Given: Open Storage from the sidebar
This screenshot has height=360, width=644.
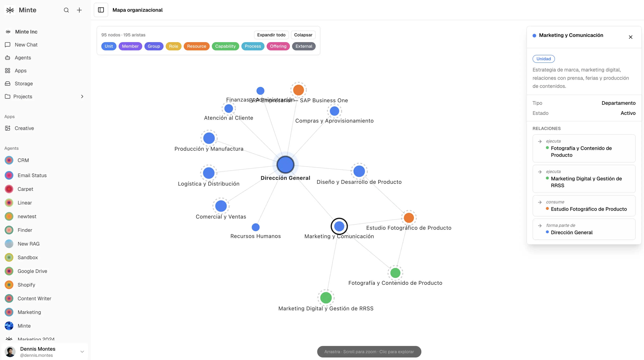Looking at the screenshot, I should [x=23, y=84].
